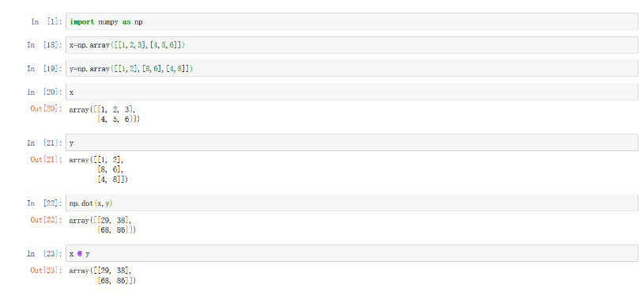Screen dimensions: 644x292
Task: Focus the cell containing only y
Action: tap(352, 142)
